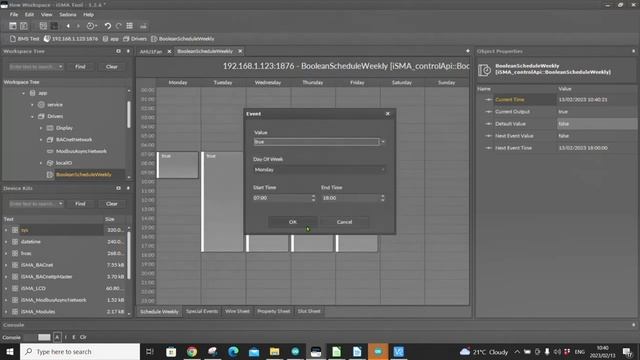Click the BMS Test breadcrumb
640x360 pixels.
click(24, 39)
